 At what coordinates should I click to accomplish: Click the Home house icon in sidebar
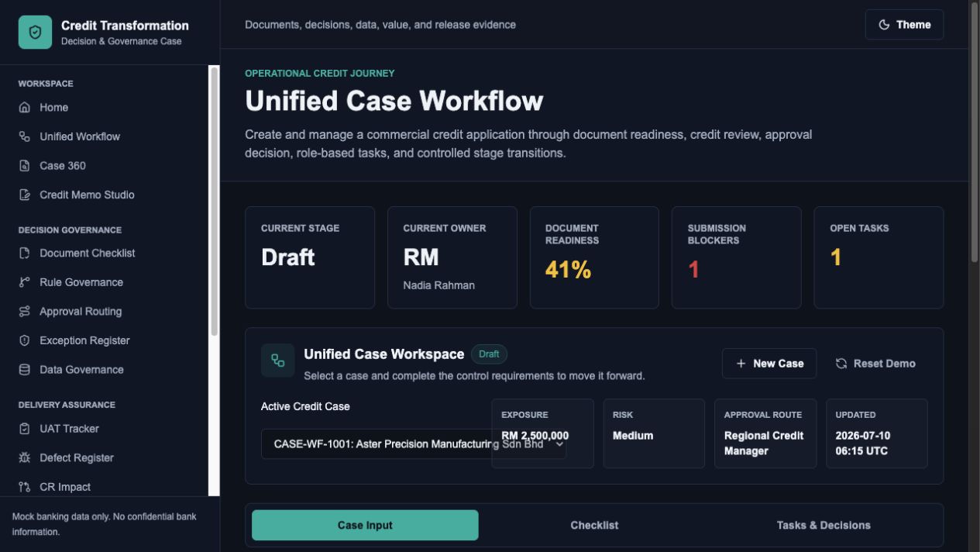[25, 108]
